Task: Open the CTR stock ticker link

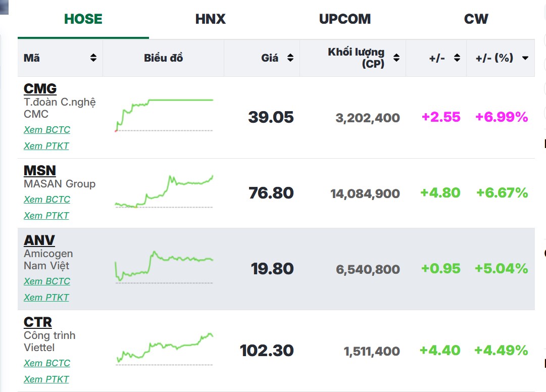Action: point(38,322)
